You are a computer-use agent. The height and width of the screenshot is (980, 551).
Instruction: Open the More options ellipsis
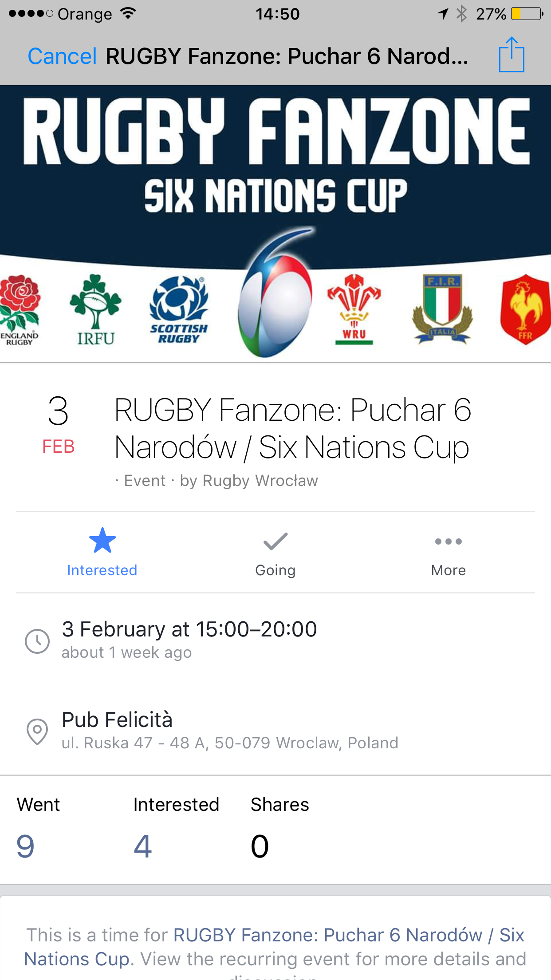pos(448,541)
